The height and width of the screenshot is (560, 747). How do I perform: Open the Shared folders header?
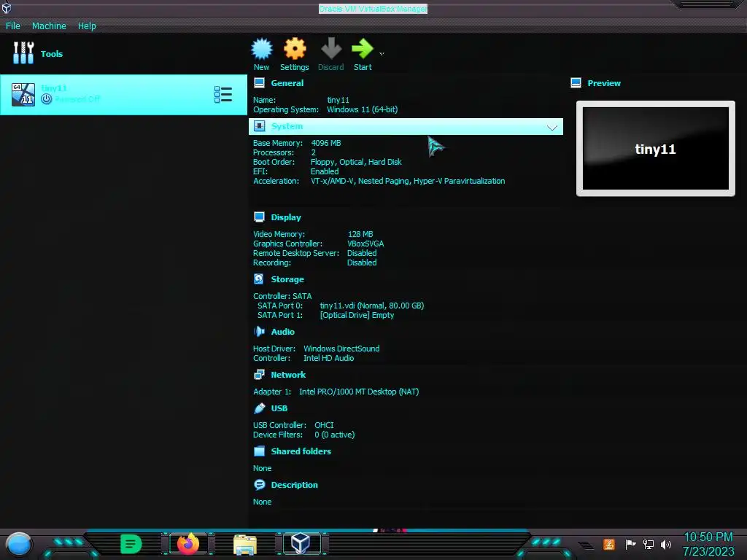301,451
